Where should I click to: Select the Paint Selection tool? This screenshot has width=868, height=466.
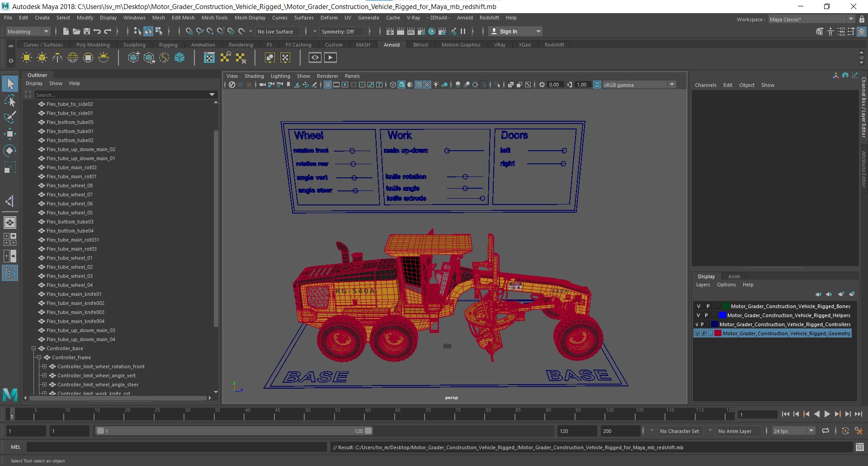(x=10, y=117)
